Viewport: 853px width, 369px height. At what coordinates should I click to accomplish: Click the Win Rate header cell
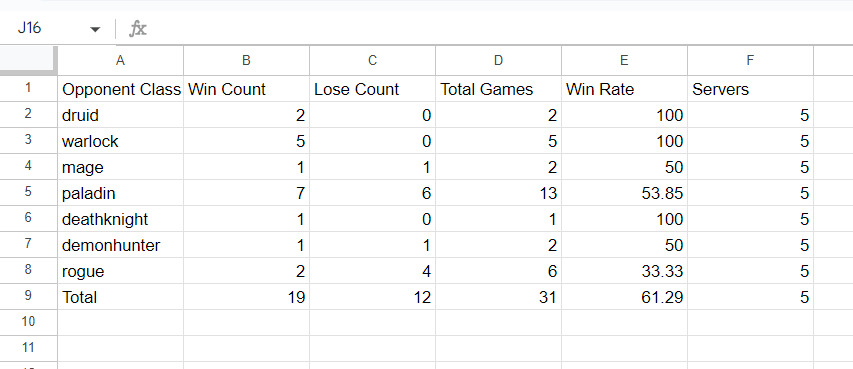point(624,89)
